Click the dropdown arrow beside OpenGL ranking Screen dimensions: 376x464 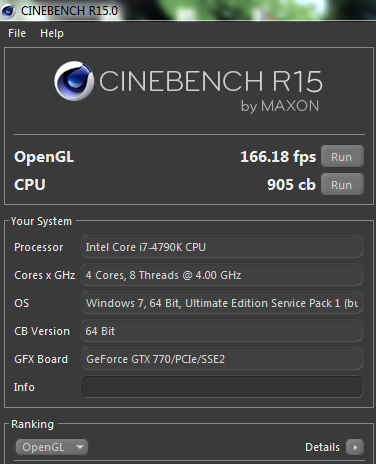(x=80, y=447)
